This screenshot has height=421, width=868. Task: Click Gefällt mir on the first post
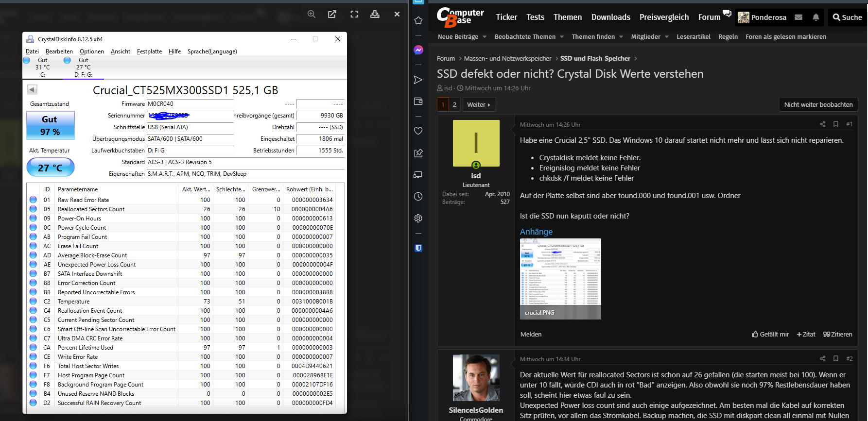770,334
